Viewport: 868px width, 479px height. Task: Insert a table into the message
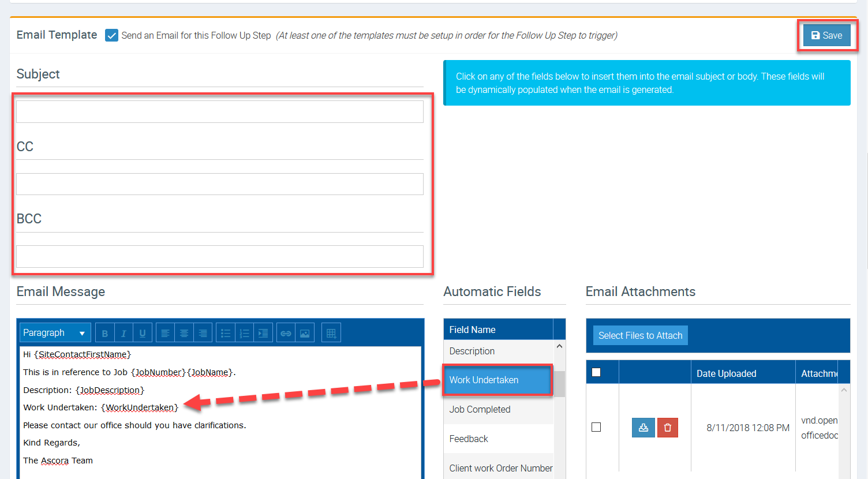[x=331, y=333]
